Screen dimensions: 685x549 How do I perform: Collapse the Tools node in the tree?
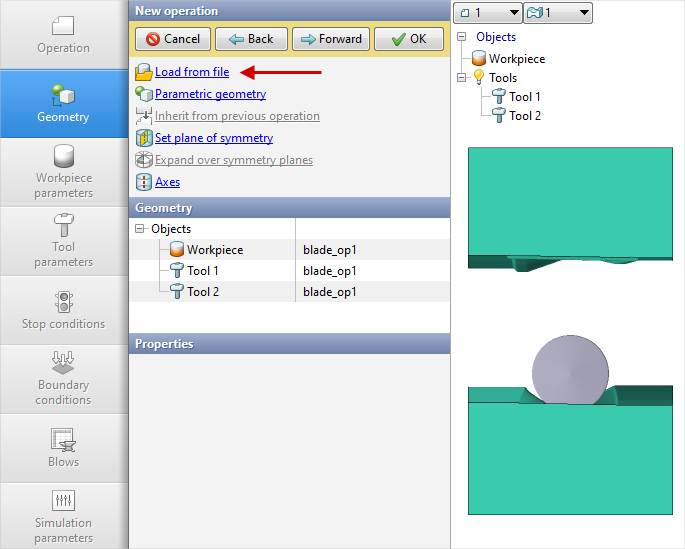click(x=461, y=78)
